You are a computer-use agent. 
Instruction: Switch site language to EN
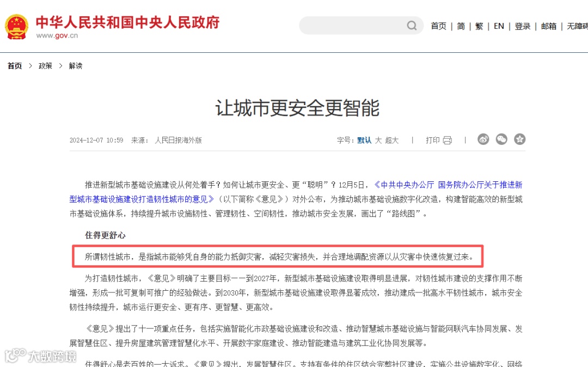point(499,26)
